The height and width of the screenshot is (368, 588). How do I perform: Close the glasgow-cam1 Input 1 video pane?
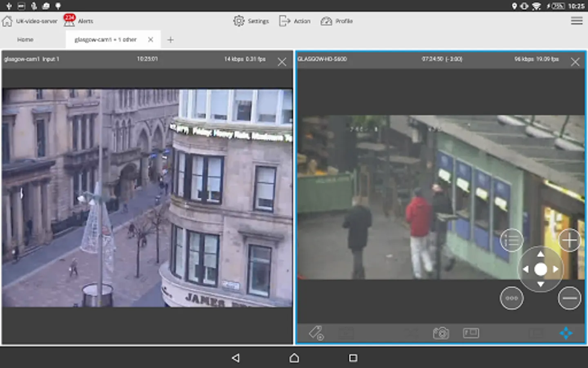point(282,62)
